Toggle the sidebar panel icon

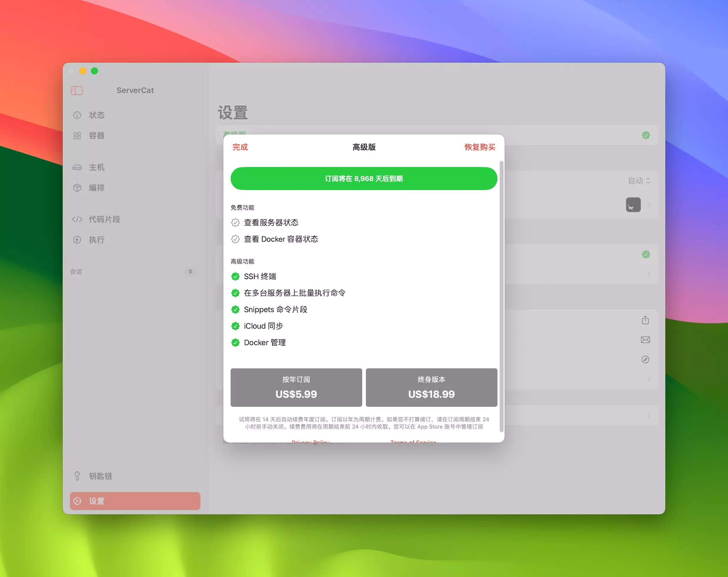tap(77, 90)
